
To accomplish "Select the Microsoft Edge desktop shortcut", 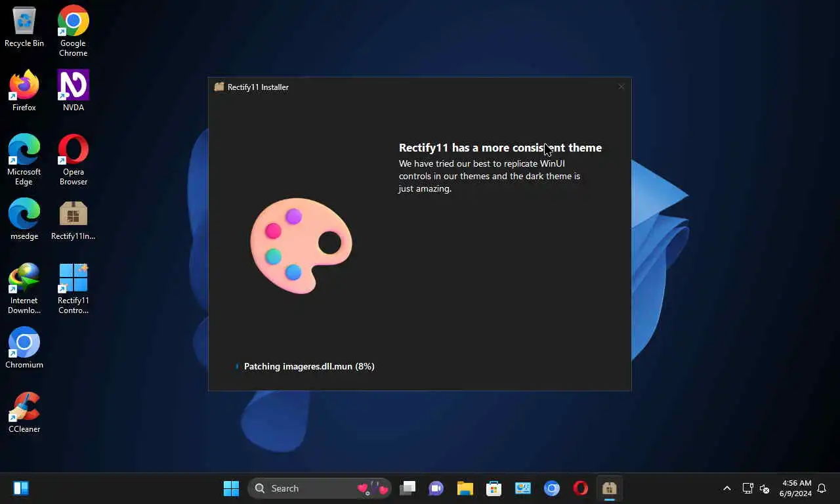I will coord(24,159).
